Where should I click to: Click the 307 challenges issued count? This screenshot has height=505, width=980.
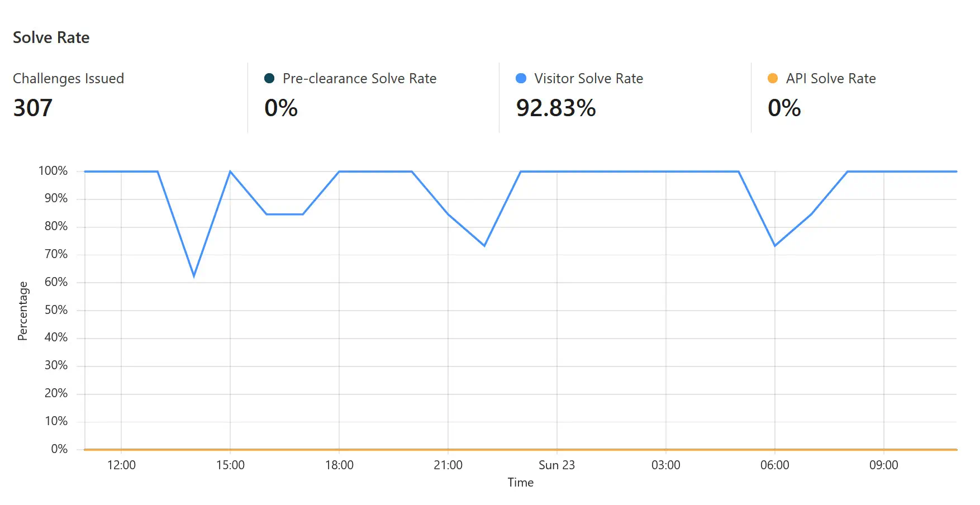click(x=33, y=108)
